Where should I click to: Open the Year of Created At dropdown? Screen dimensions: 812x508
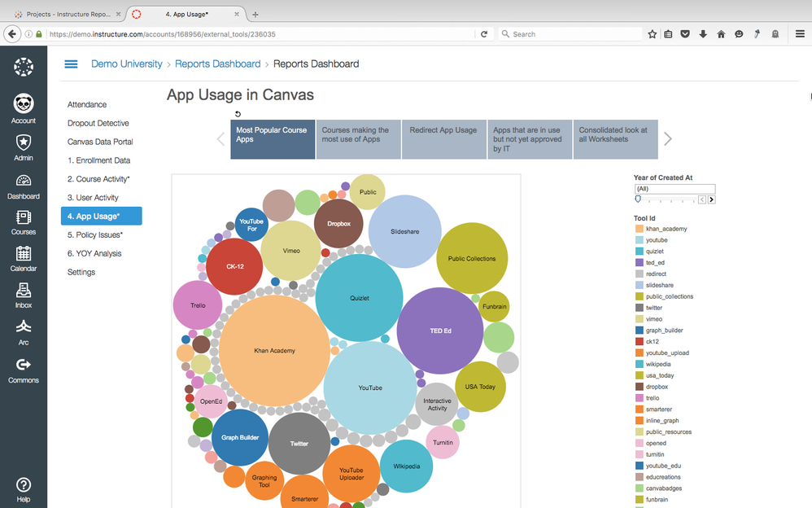(x=674, y=189)
